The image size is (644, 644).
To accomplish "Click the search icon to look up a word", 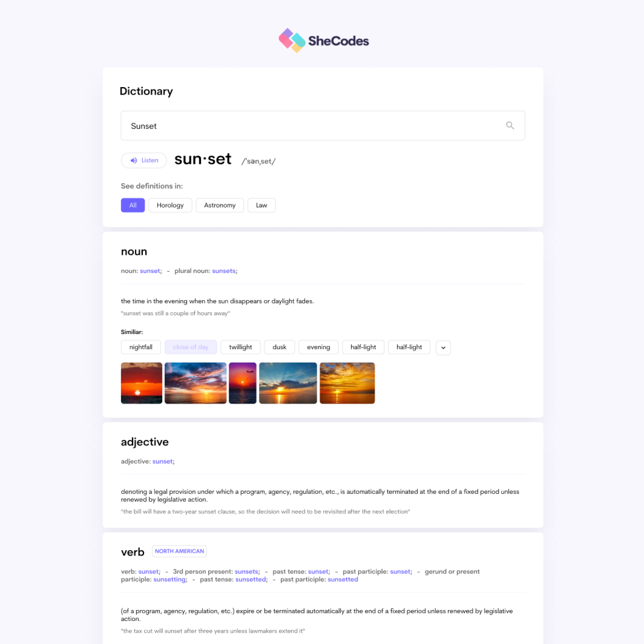I will [x=509, y=125].
